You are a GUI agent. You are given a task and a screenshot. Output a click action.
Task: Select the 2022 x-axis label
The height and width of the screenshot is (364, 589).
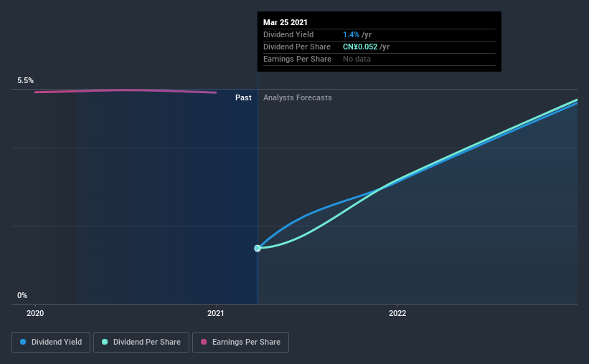coord(397,313)
